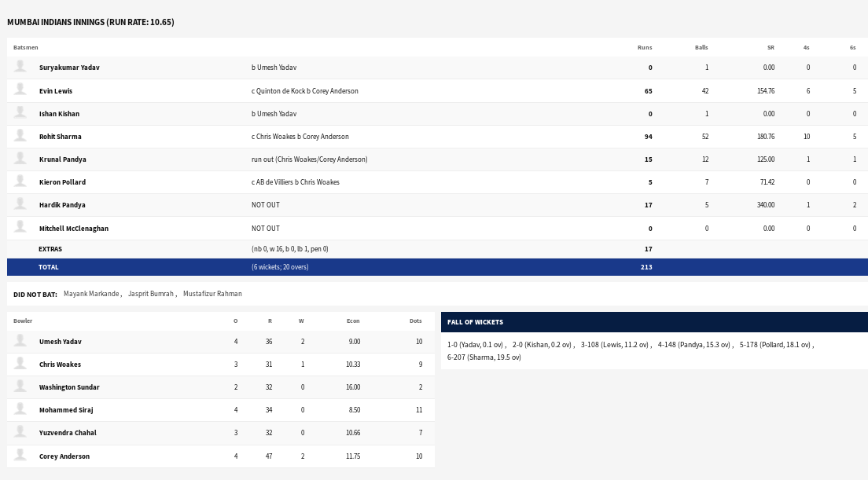Click Rohit Sharma's player avatar icon

pos(20,135)
